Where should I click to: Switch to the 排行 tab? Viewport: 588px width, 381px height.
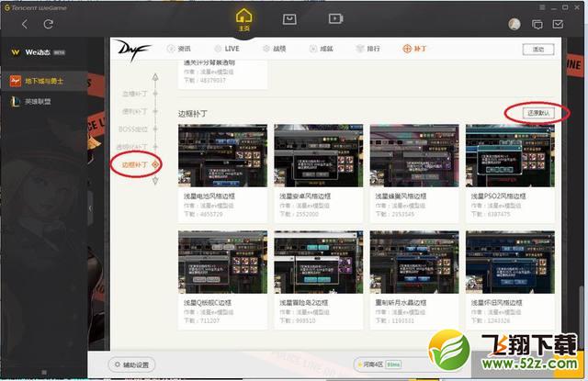367,49
